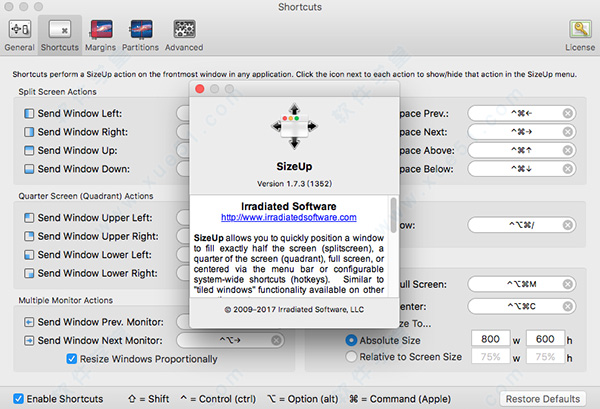Image resolution: width=600 pixels, height=409 pixels.
Task: Click the Split Screen Actions heading
Action: [57, 92]
